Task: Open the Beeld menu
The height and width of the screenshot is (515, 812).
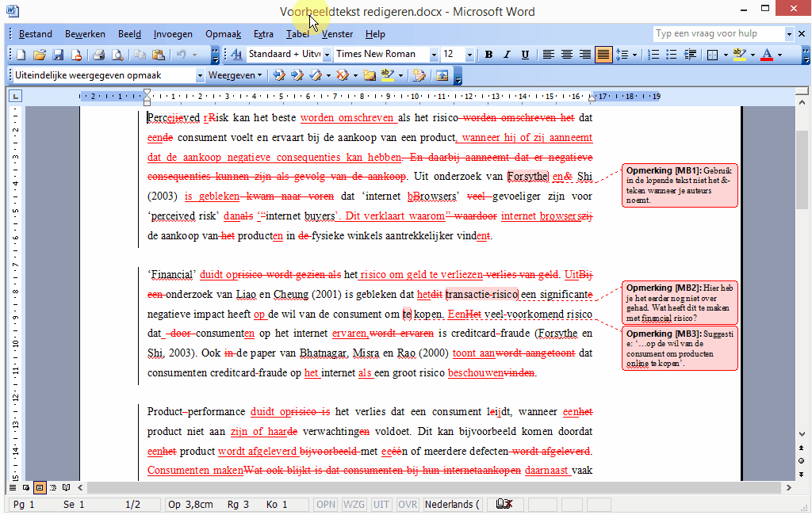Action: 129,34
